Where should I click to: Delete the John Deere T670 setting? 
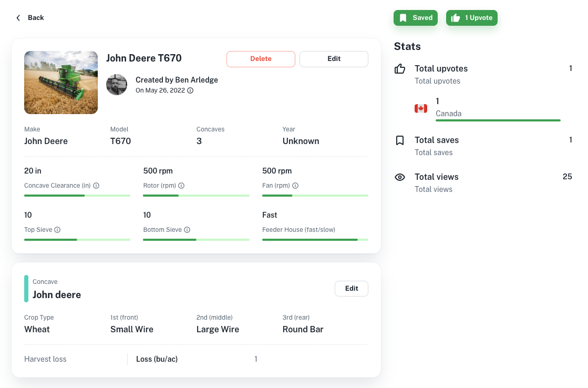pos(261,59)
